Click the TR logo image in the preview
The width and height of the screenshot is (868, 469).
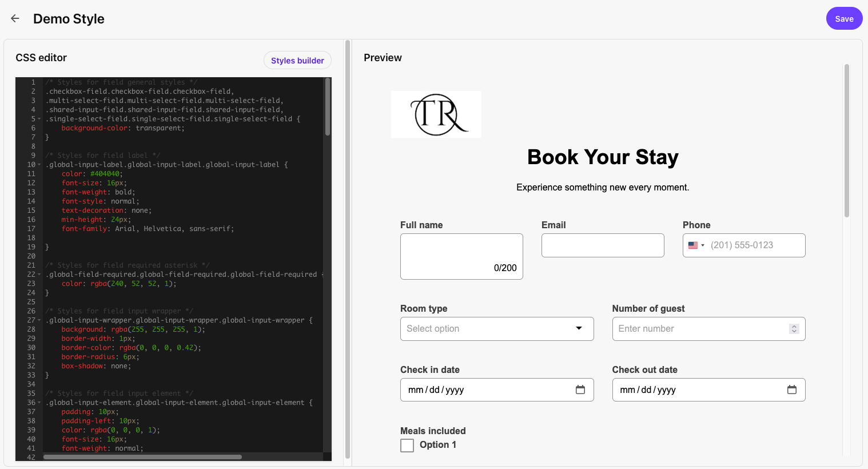[436, 114]
